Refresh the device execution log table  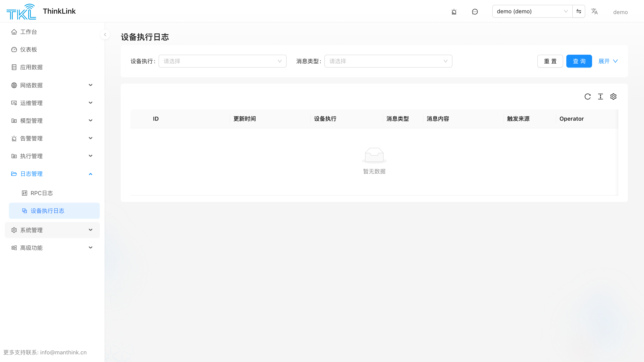click(x=587, y=97)
